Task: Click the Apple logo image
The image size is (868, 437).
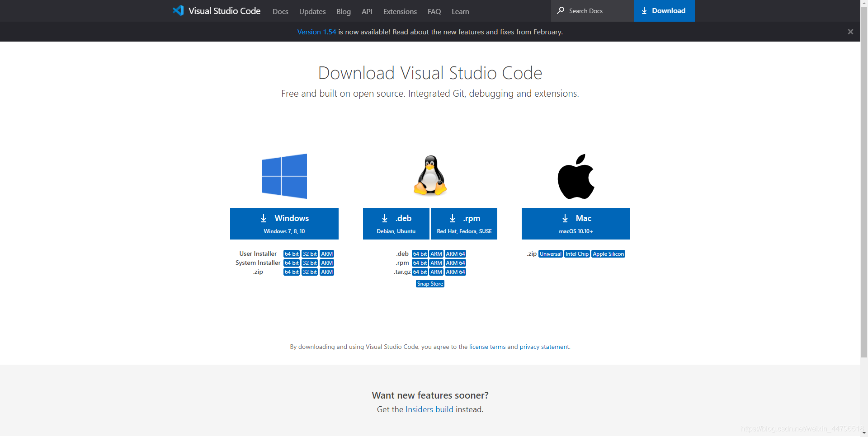Action: (576, 176)
